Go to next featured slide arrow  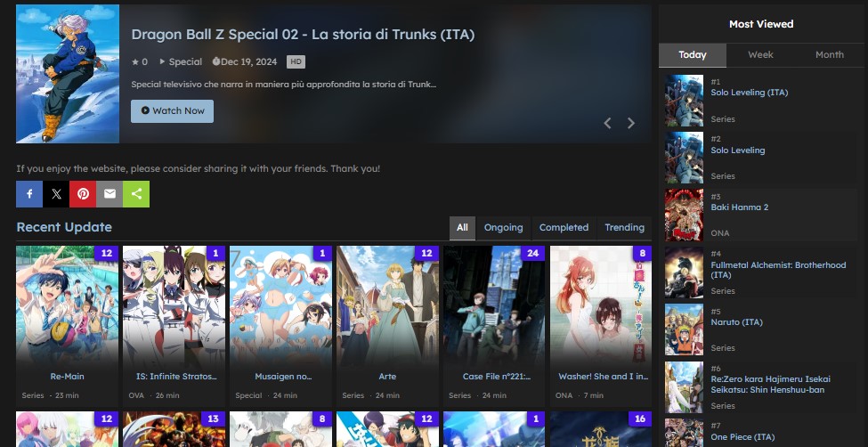point(631,123)
